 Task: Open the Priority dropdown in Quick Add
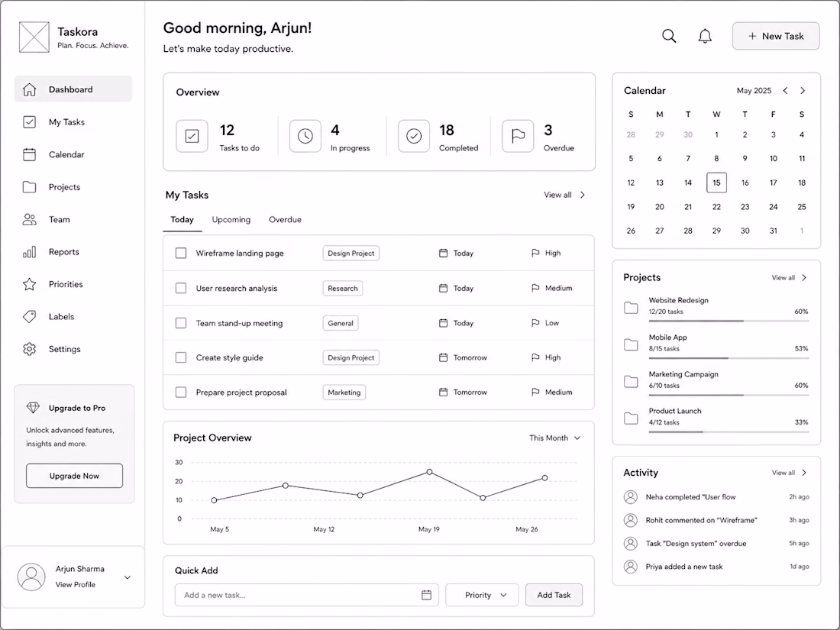(482, 595)
